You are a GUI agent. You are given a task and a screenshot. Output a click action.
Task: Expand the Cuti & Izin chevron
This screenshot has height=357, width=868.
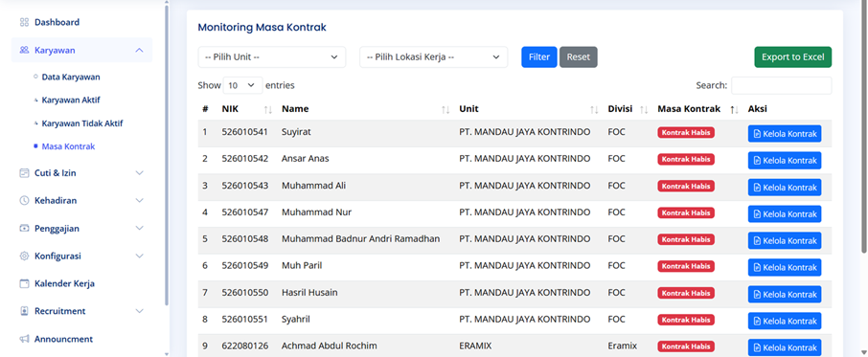[x=140, y=173]
